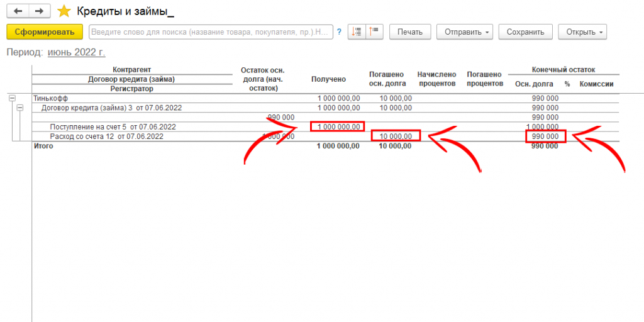
Task: Click the Сохранить button
Action: (525, 31)
